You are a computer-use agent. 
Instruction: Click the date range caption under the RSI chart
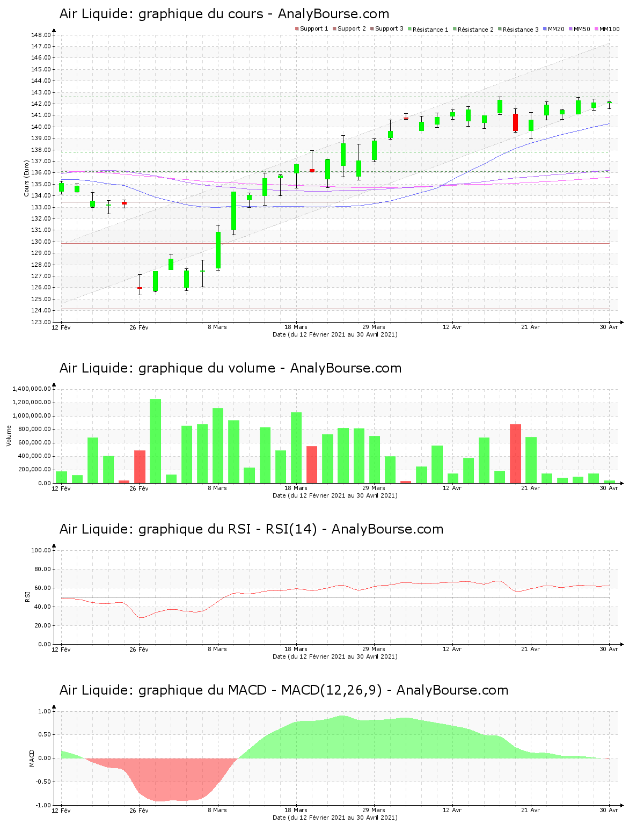tap(335, 656)
